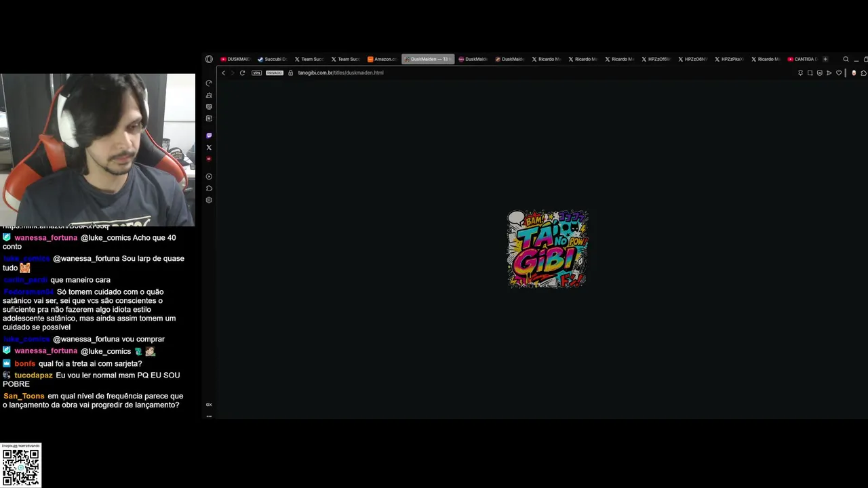Click chat message "que maneiro cara"
This screenshot has width=868, height=488.
tap(80, 280)
